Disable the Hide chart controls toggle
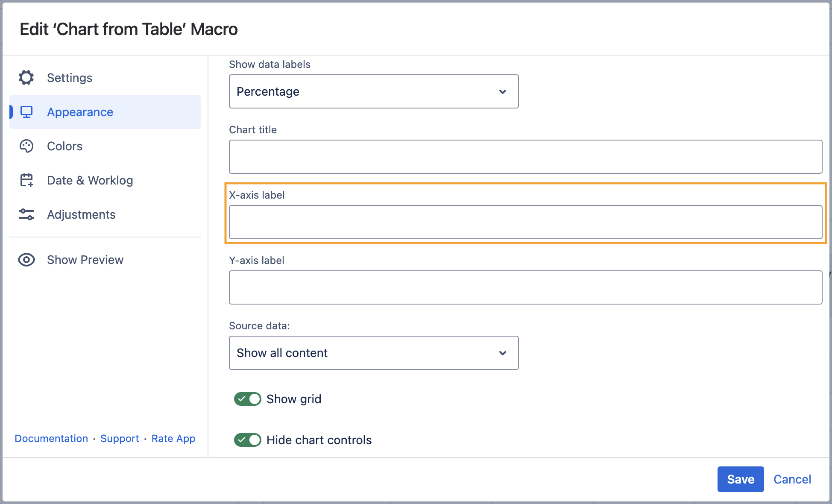 [247, 440]
